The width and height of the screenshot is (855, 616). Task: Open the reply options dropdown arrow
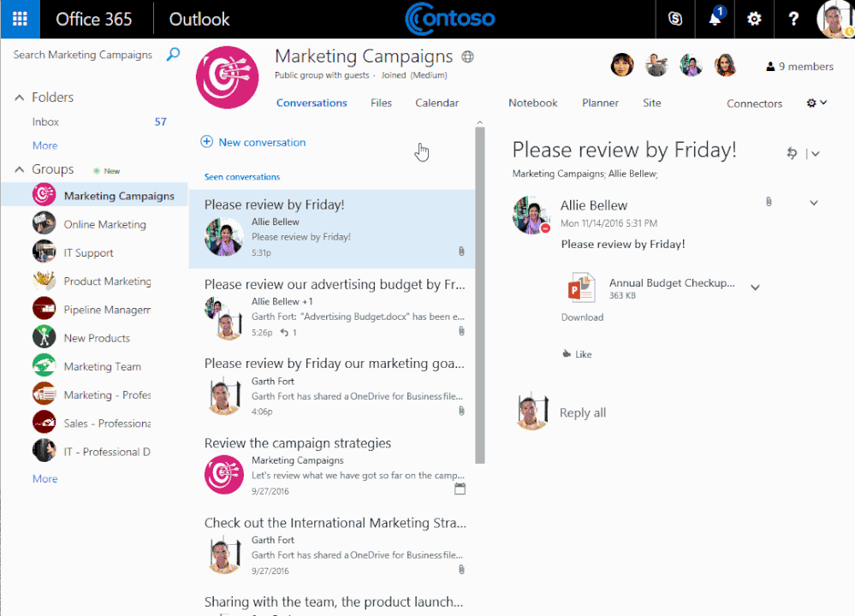click(815, 154)
